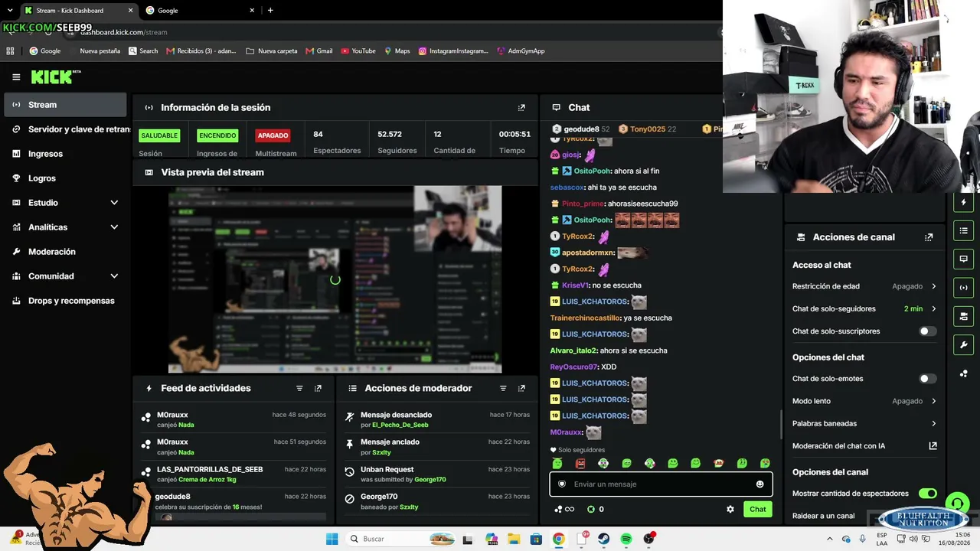Open chat settings gear

pos(730,509)
